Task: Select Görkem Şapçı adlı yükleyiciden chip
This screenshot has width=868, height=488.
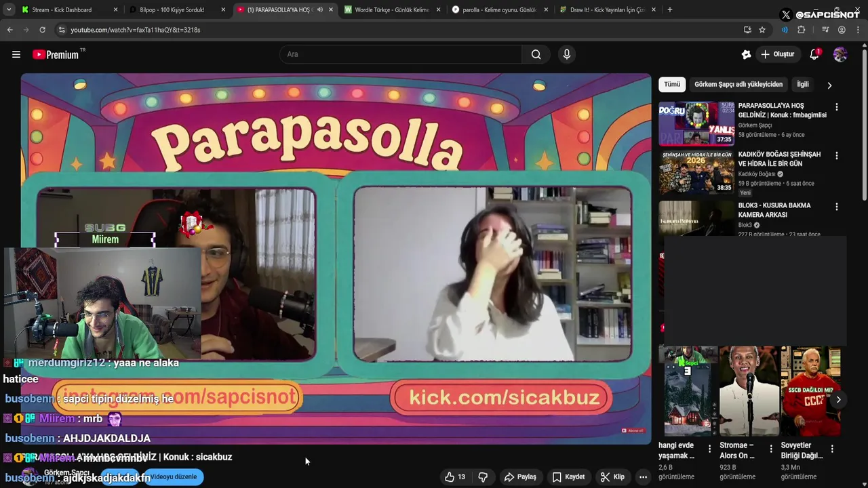Action: (738, 85)
